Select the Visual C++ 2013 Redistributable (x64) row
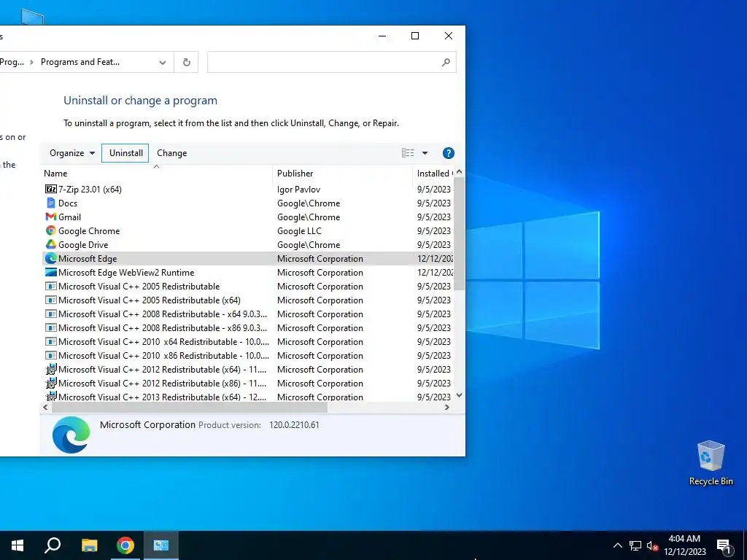 248,397
